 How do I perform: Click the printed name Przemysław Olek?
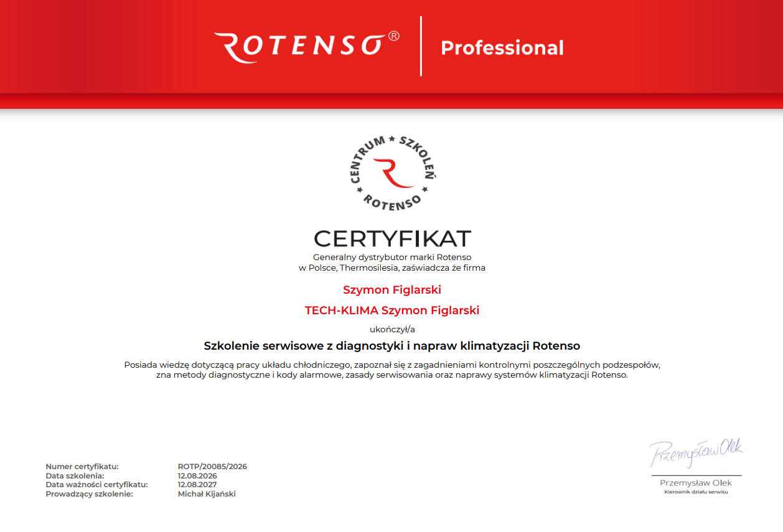[696, 483]
